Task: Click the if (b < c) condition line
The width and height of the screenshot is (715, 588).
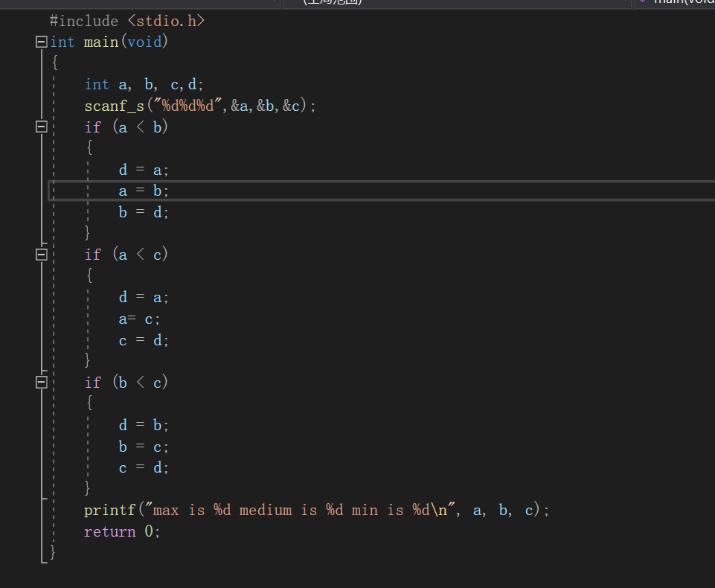Action: point(126,383)
